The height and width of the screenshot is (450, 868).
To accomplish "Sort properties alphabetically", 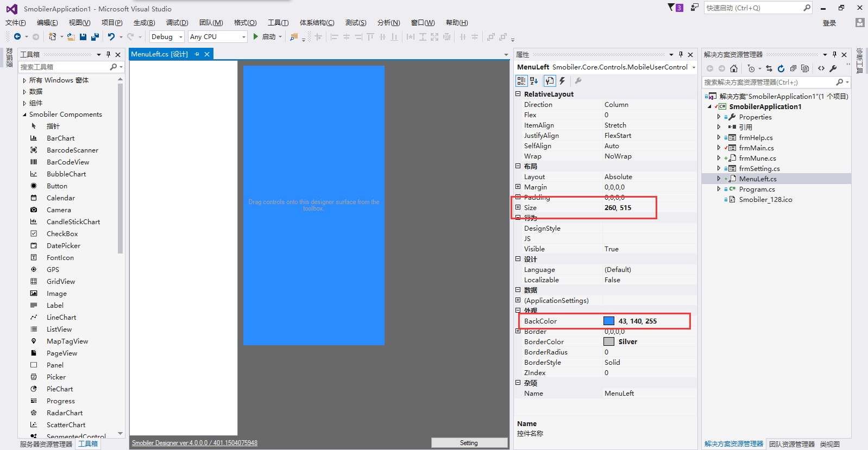I will 534,81.
